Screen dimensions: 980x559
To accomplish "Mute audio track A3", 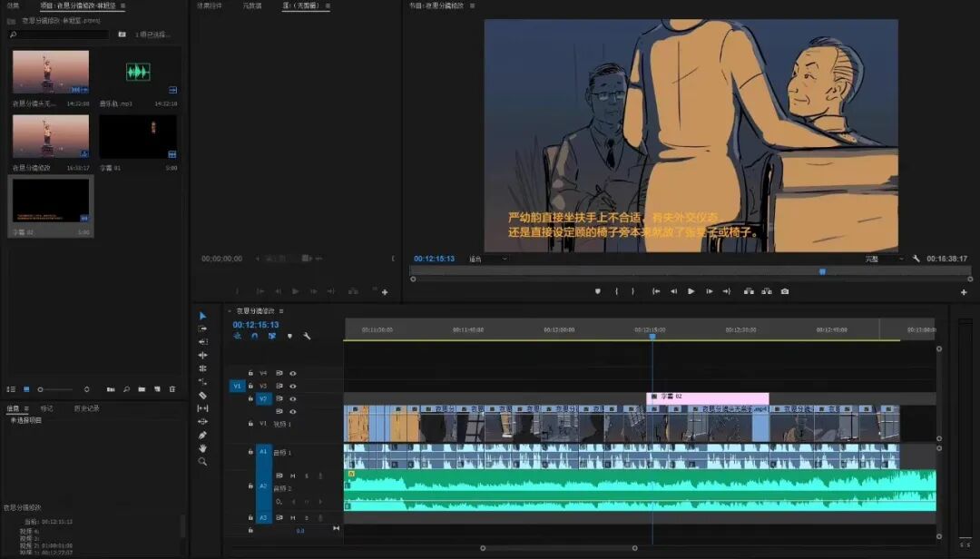I will click(292, 518).
